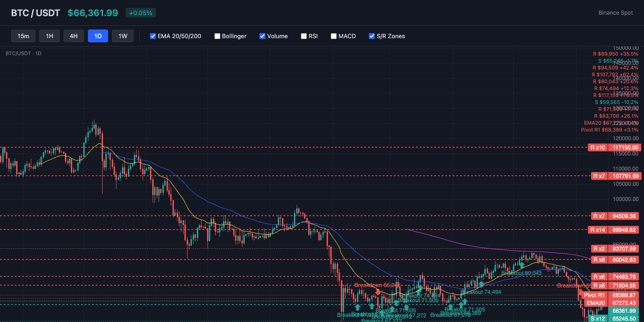Switch chart to the 15m timeframe

tap(23, 36)
